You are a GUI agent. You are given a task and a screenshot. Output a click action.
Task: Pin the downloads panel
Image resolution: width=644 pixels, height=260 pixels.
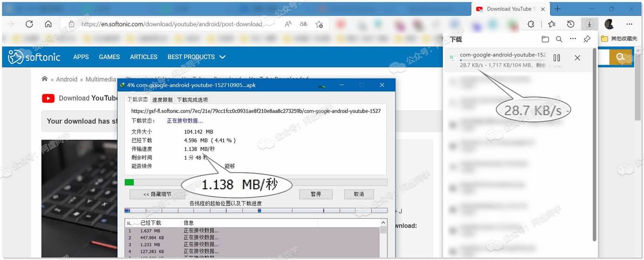coord(587,39)
